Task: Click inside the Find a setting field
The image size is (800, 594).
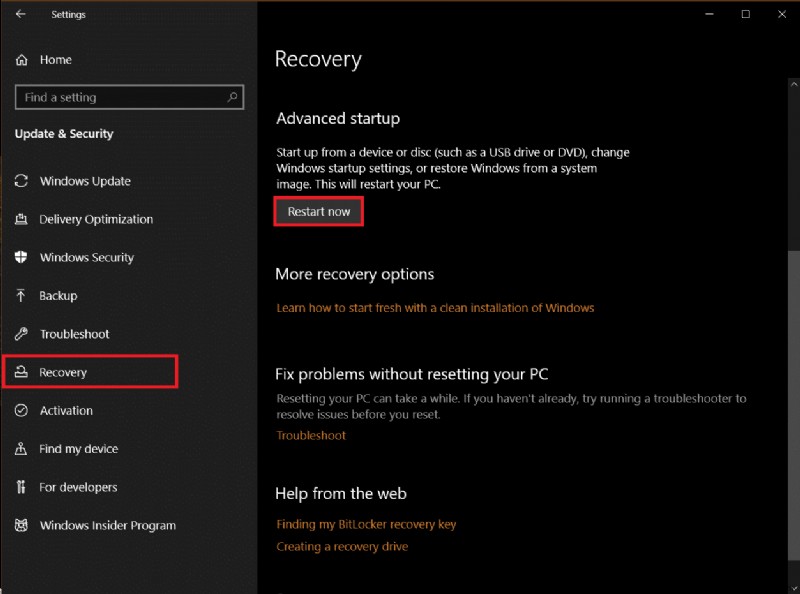Action: (120, 97)
